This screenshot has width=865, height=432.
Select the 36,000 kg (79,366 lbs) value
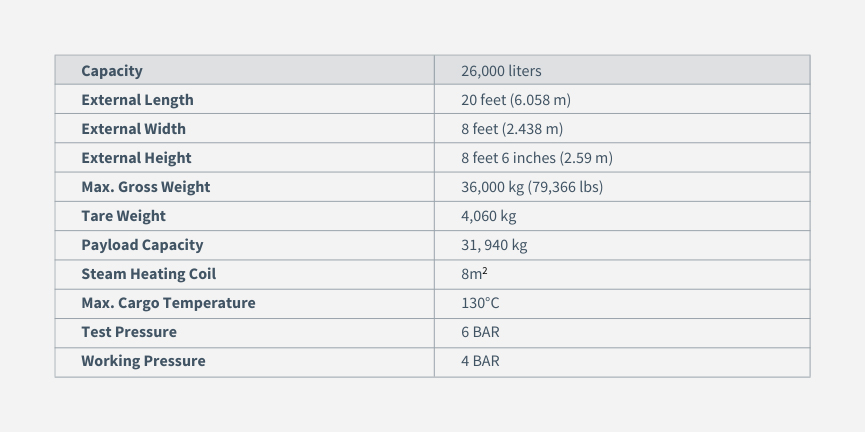(532, 187)
